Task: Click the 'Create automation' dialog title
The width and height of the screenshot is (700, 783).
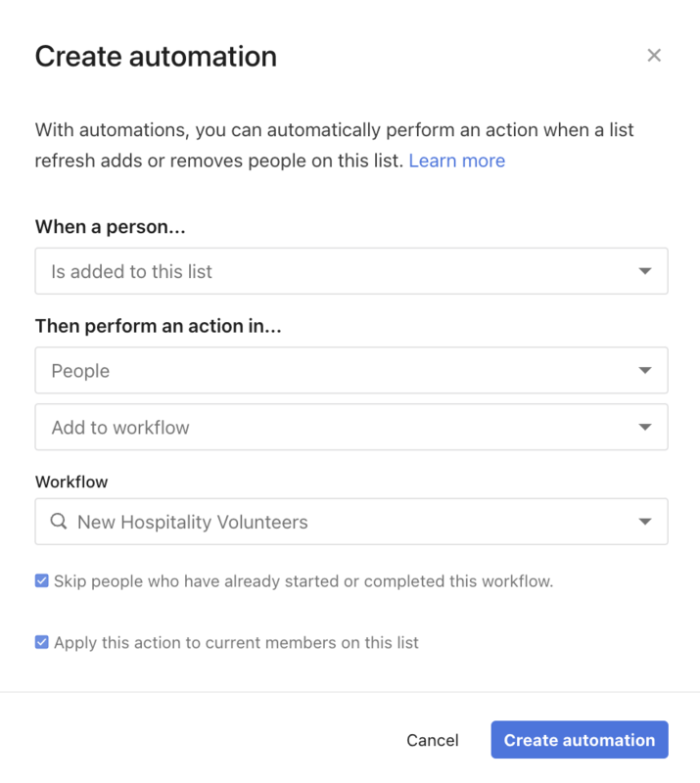Action: point(156,56)
